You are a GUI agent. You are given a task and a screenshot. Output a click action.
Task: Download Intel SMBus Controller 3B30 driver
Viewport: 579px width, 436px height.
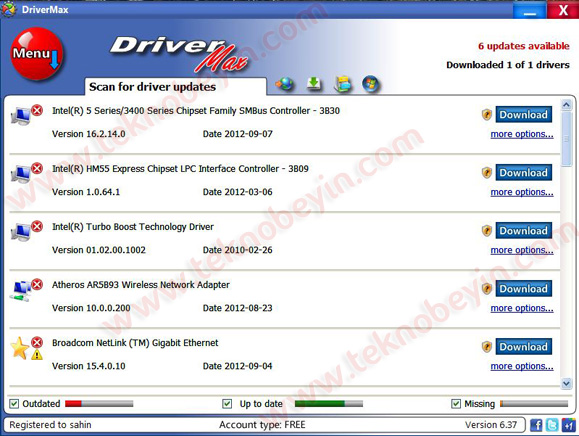pos(524,114)
